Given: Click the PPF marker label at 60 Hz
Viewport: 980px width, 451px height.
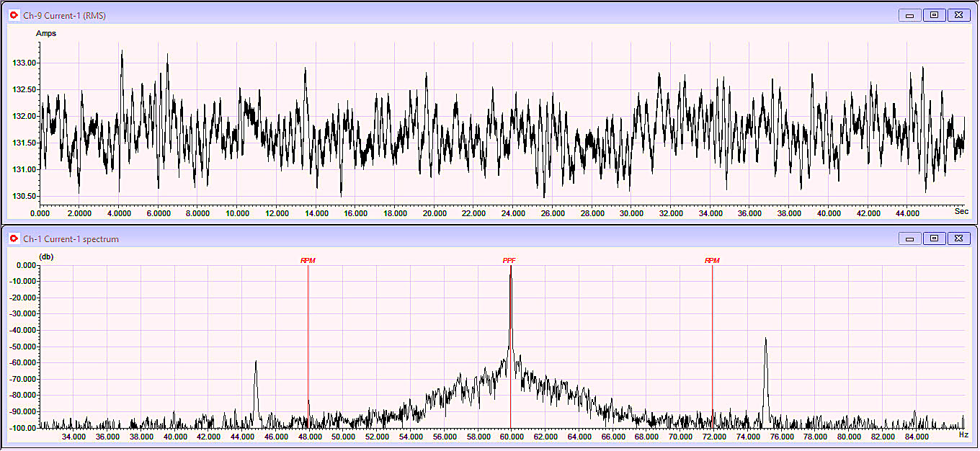Looking at the screenshot, I should click(x=509, y=260).
